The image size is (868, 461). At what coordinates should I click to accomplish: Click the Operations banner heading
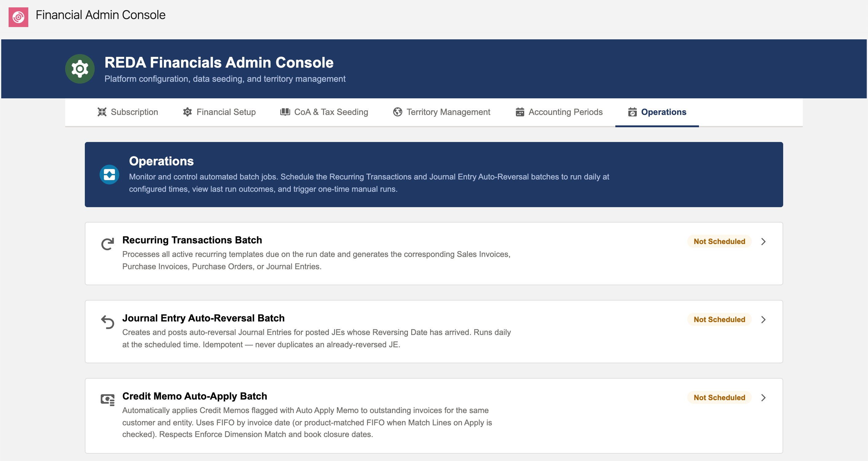click(161, 161)
